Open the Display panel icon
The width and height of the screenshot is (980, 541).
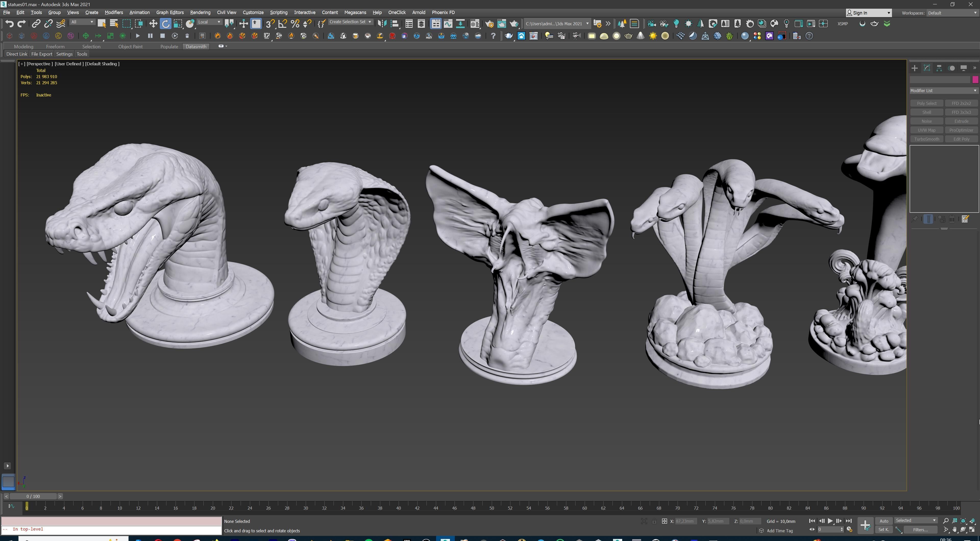tap(964, 68)
